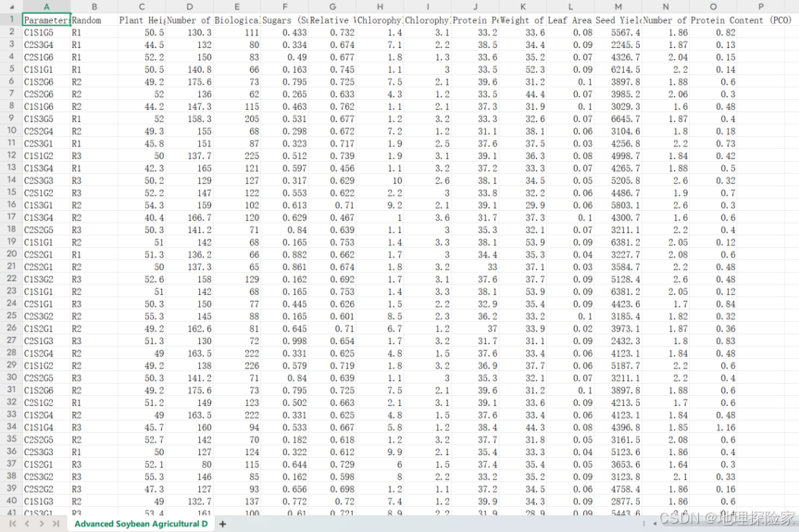Image resolution: width=799 pixels, height=532 pixels.
Task: Click sugars value 0.998
Action: (x=285, y=341)
